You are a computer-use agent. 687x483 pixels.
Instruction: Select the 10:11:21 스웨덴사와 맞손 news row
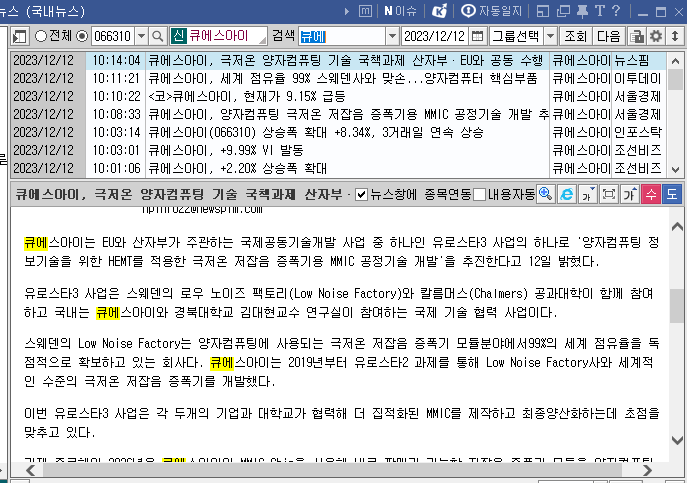[339, 78]
